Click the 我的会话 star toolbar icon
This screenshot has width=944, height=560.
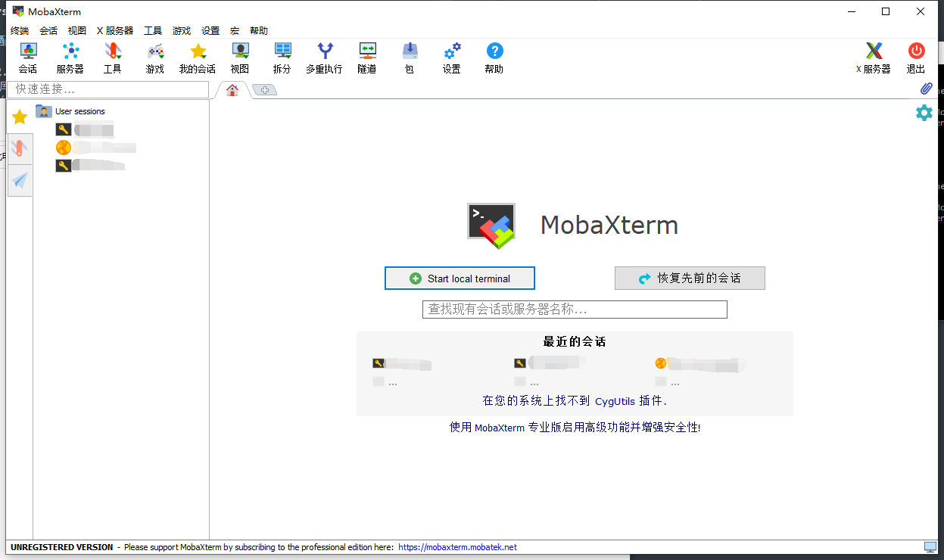tap(197, 57)
